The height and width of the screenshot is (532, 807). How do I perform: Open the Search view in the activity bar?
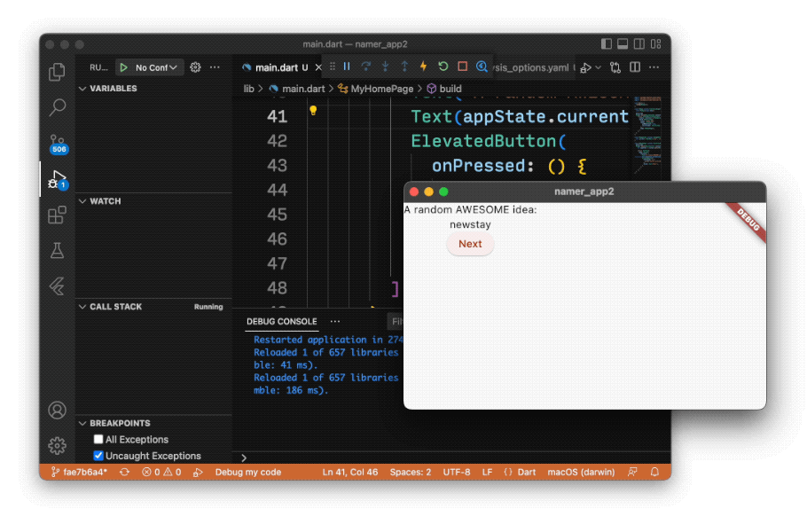click(x=57, y=107)
